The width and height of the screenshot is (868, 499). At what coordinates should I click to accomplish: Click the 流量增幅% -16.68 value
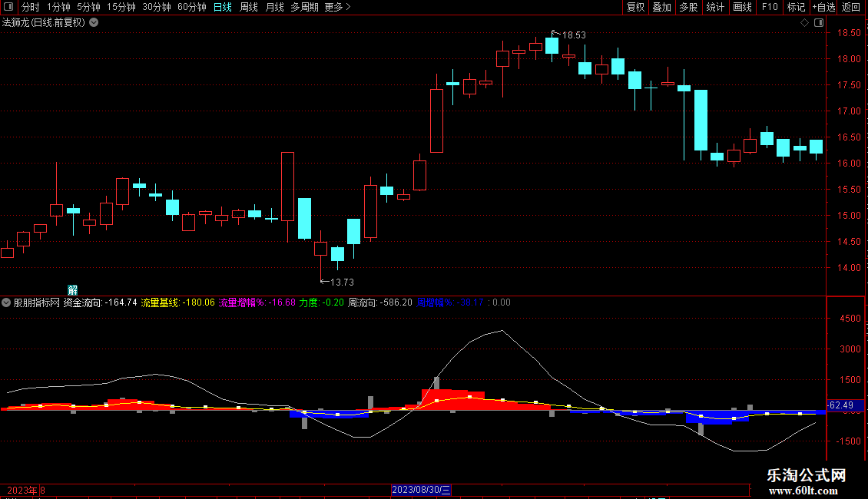coord(257,302)
